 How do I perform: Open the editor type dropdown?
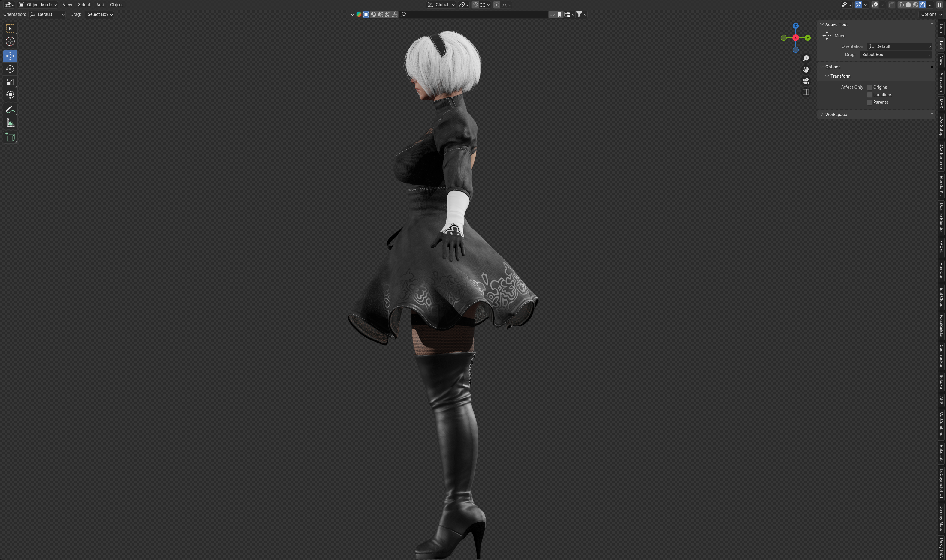[9, 5]
